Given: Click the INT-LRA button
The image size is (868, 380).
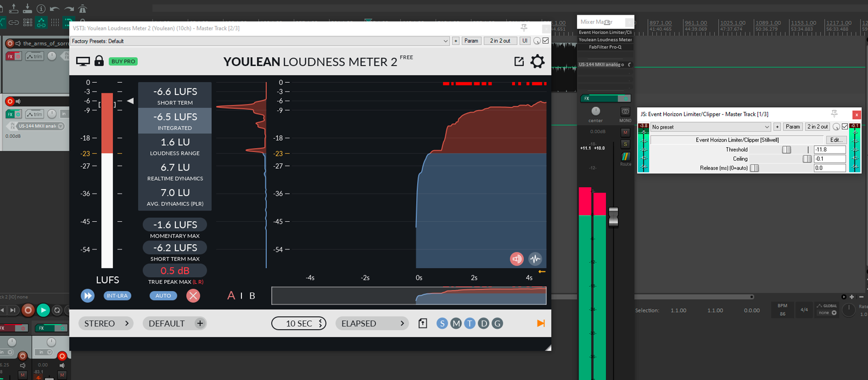Looking at the screenshot, I should pos(117,296).
